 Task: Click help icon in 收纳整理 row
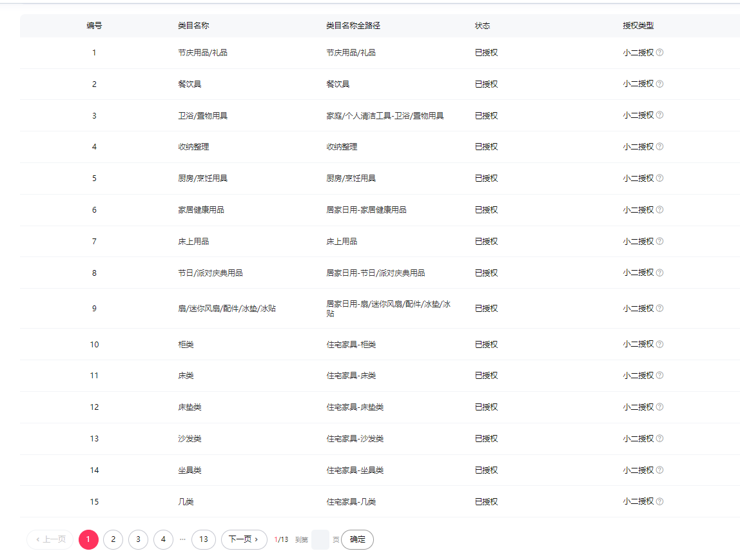click(x=659, y=147)
